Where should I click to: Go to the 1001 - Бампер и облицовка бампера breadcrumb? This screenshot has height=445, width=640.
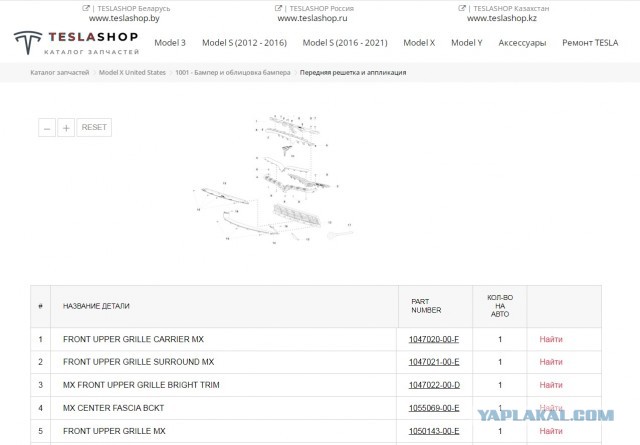233,73
